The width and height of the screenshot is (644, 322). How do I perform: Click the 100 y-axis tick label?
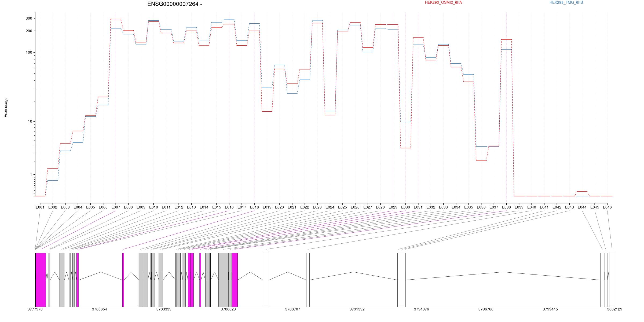coord(29,52)
